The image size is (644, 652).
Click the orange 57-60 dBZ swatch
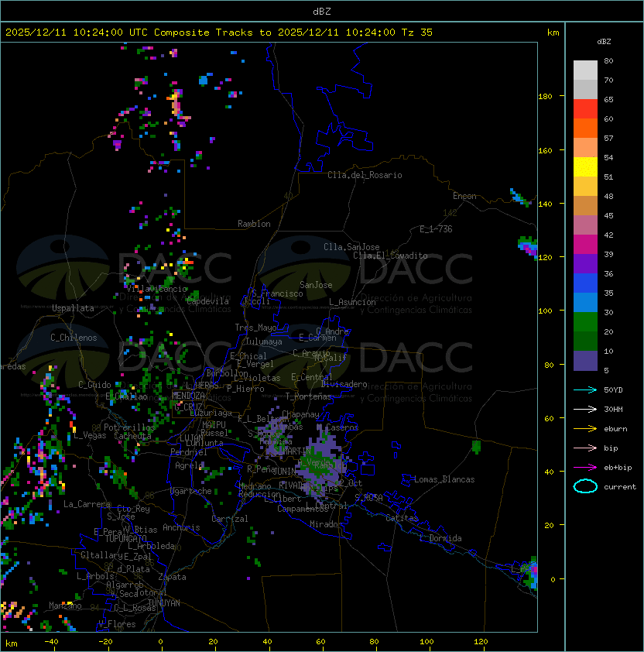585,129
